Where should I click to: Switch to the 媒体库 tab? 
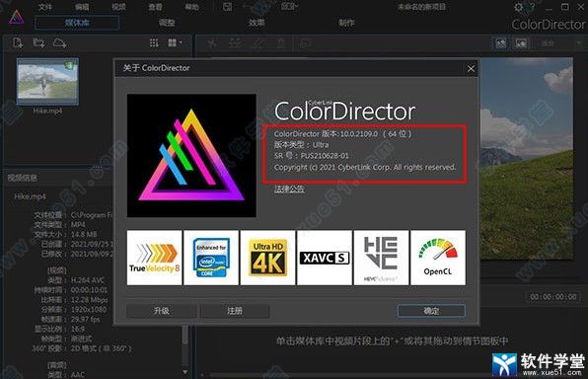click(x=77, y=23)
